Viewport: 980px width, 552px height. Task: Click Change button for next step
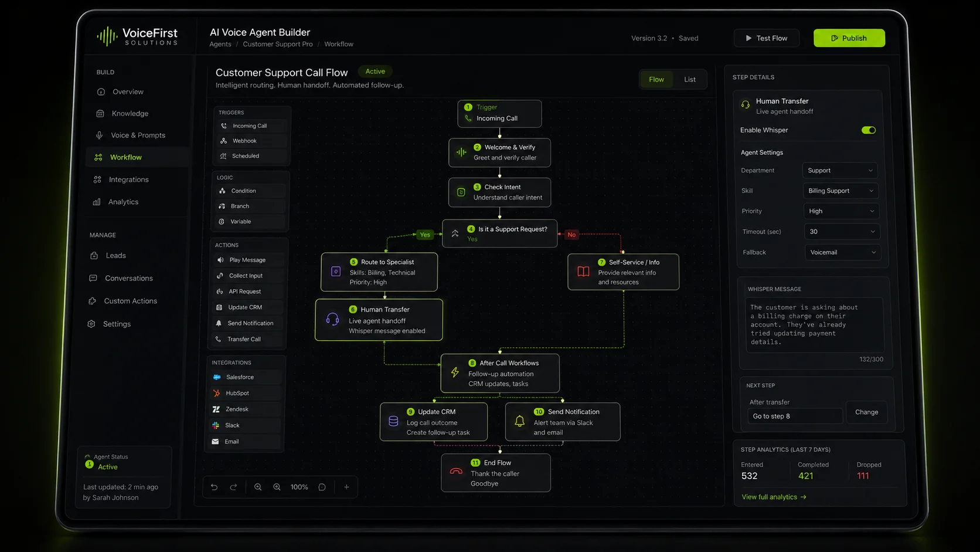coord(866,412)
